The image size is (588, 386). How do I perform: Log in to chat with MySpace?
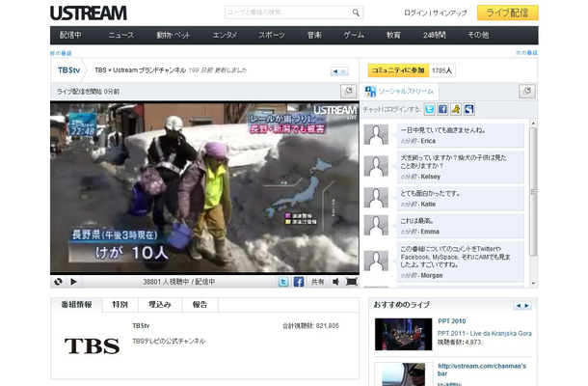(x=469, y=109)
